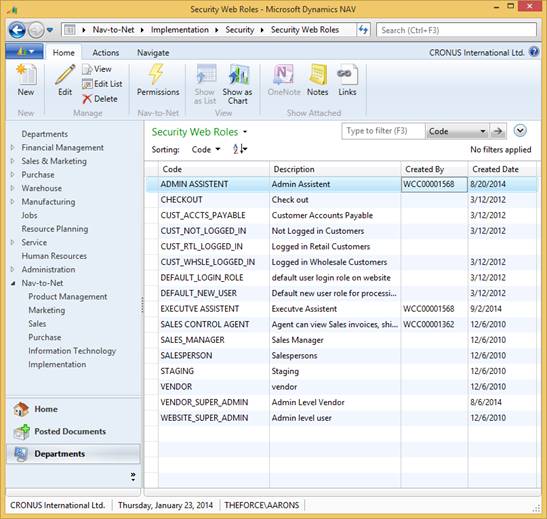Expand the filter pane chevron button
This screenshot has height=519, width=547.
(x=520, y=131)
